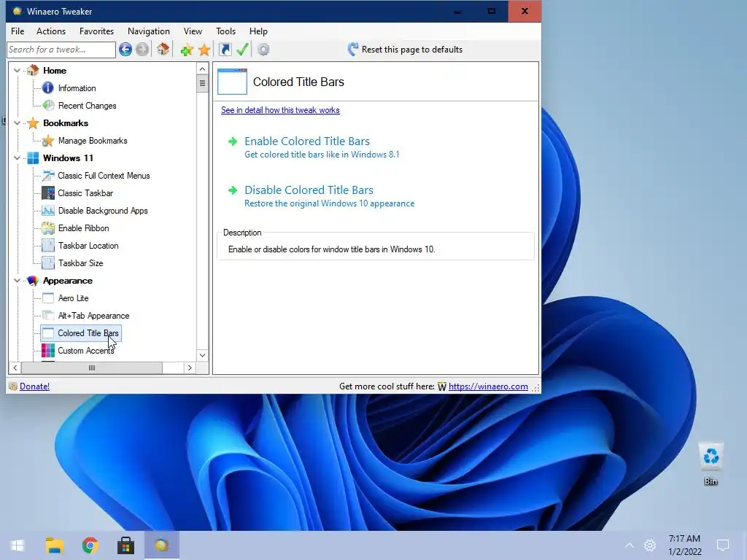Open the Home page toolbar icon
747x560 pixels.
(163, 49)
